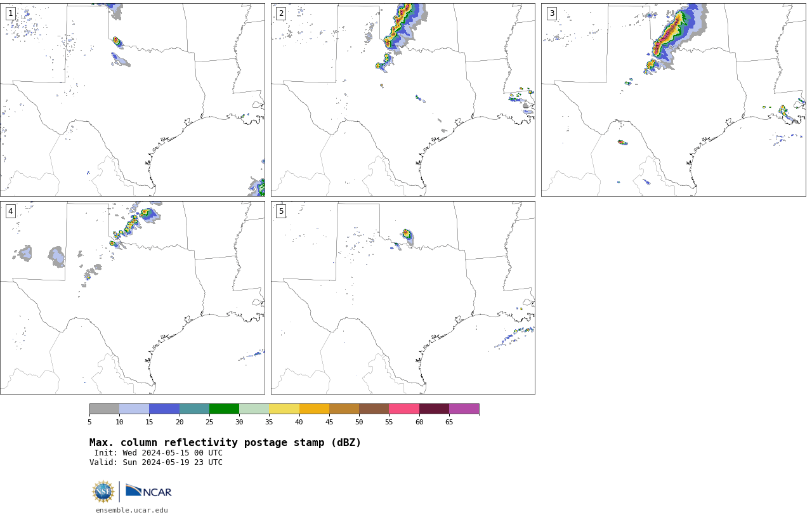
Task: Click the pink 55-60 dBZ swatch
Action: (404, 409)
